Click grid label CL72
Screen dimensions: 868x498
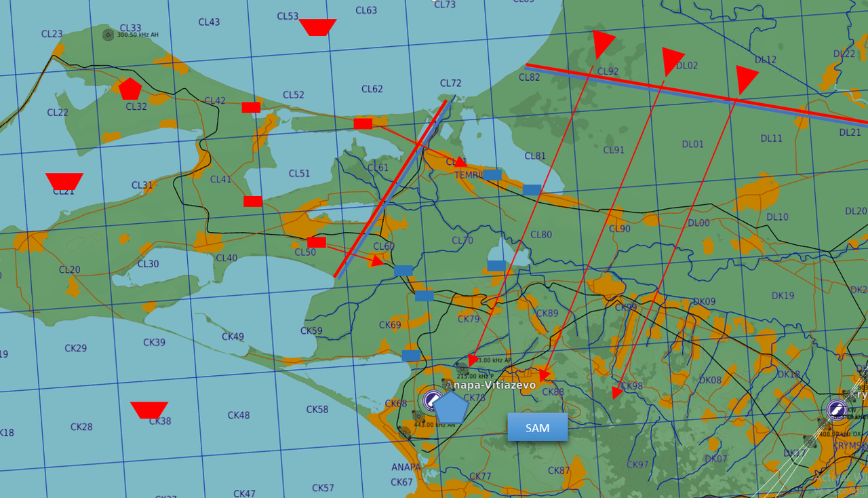450,83
